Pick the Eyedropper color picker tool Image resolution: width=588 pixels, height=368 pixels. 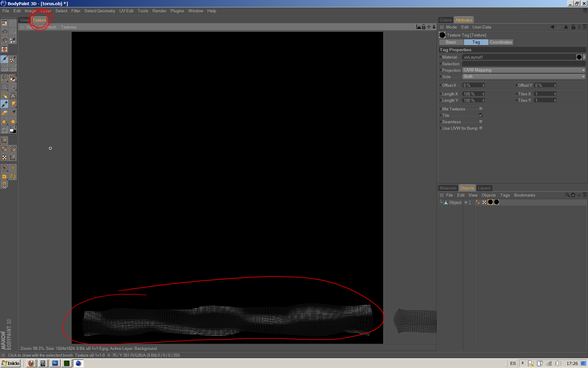(x=13, y=113)
